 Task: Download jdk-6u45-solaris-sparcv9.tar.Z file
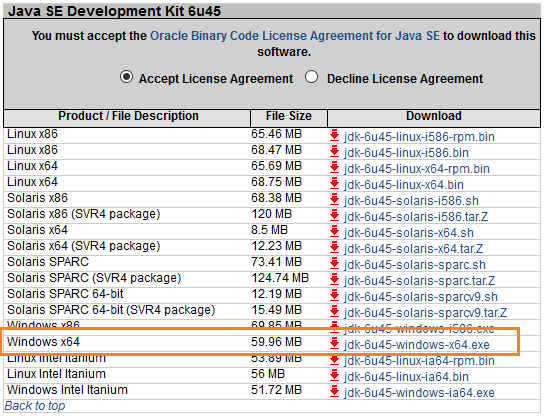click(x=425, y=312)
